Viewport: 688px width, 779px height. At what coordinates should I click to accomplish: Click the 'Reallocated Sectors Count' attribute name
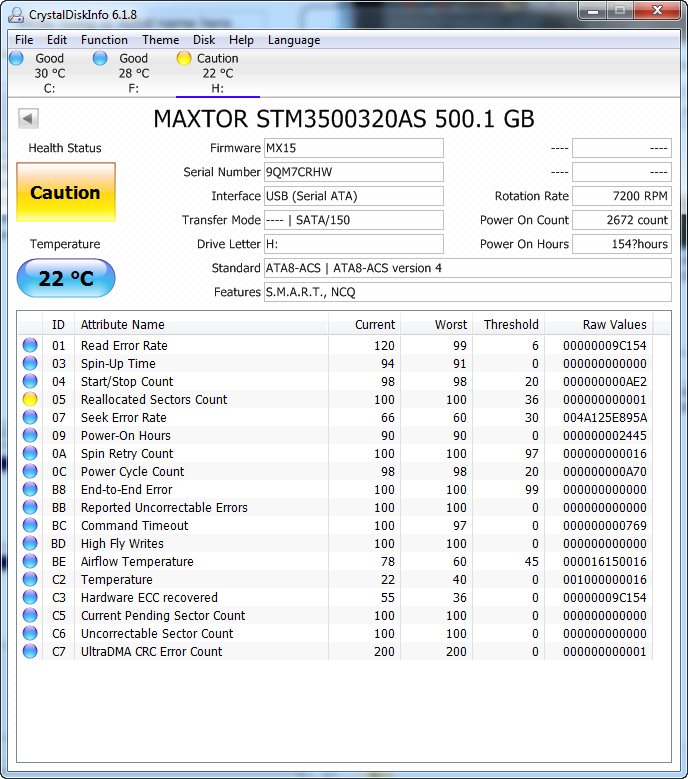154,399
